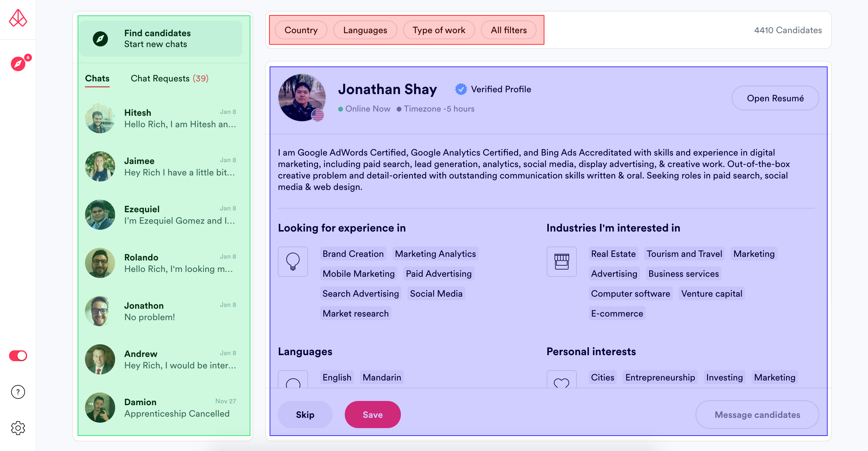Open the help question mark icon
This screenshot has height=451, width=868.
point(18,392)
